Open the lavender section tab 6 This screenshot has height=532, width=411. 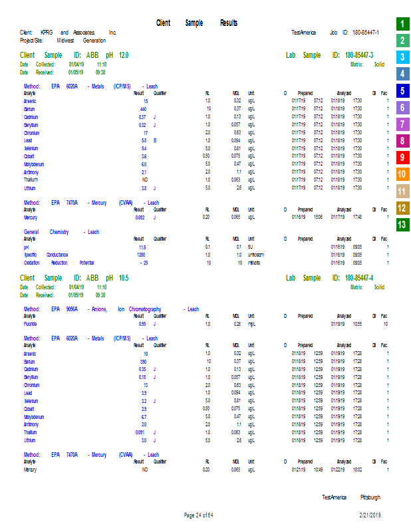tap(402, 108)
